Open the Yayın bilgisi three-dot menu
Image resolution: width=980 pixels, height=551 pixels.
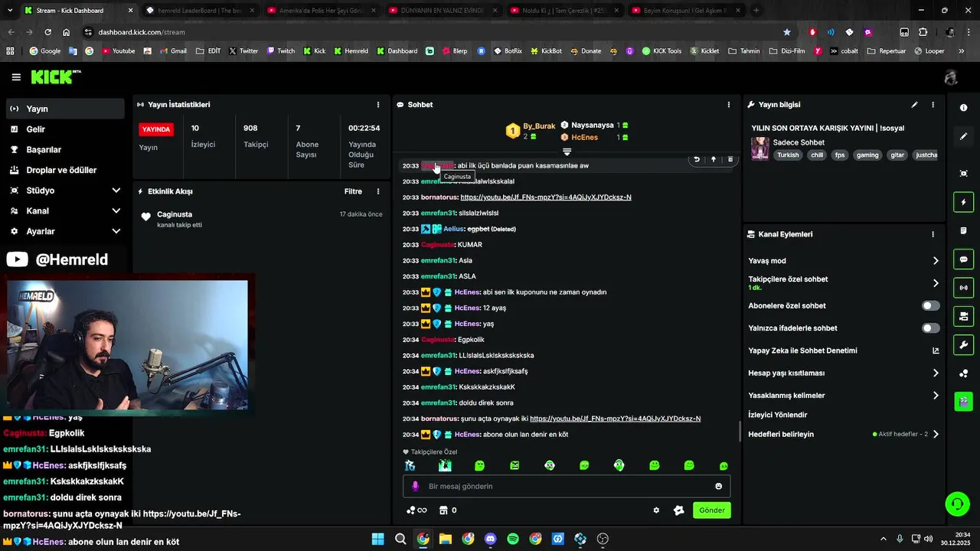[933, 105]
